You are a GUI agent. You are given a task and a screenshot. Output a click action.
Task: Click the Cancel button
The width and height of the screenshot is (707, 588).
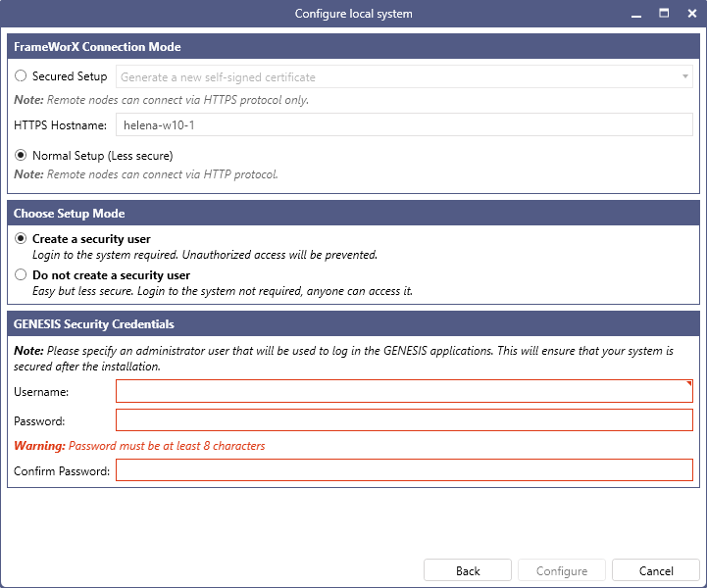[656, 570]
